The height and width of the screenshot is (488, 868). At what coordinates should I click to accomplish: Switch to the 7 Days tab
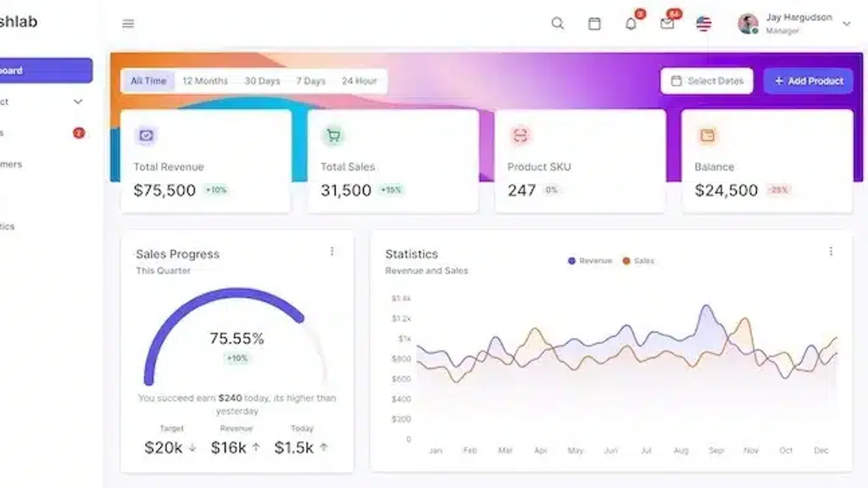coord(310,80)
